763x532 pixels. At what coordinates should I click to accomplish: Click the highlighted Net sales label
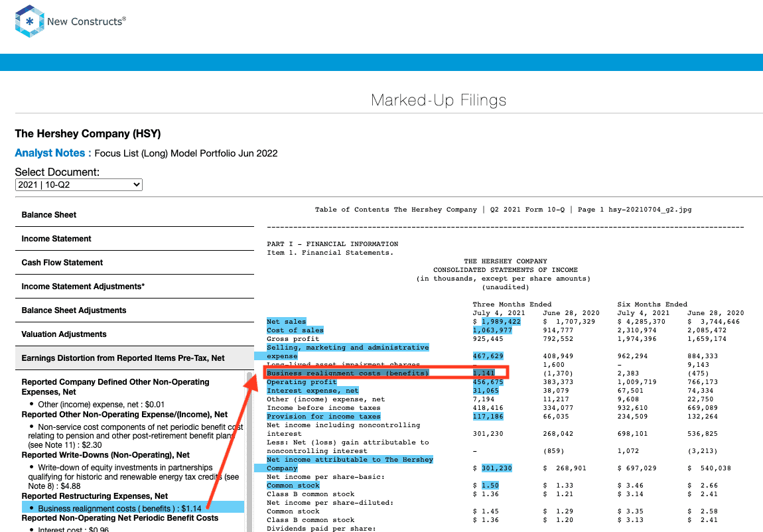point(287,322)
